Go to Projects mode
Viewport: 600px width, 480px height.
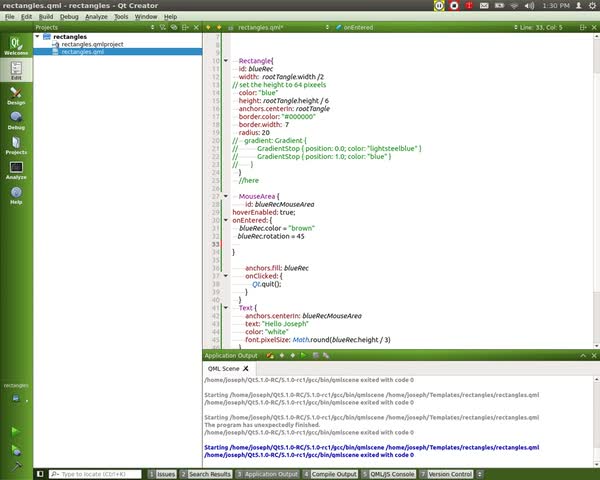[16, 145]
